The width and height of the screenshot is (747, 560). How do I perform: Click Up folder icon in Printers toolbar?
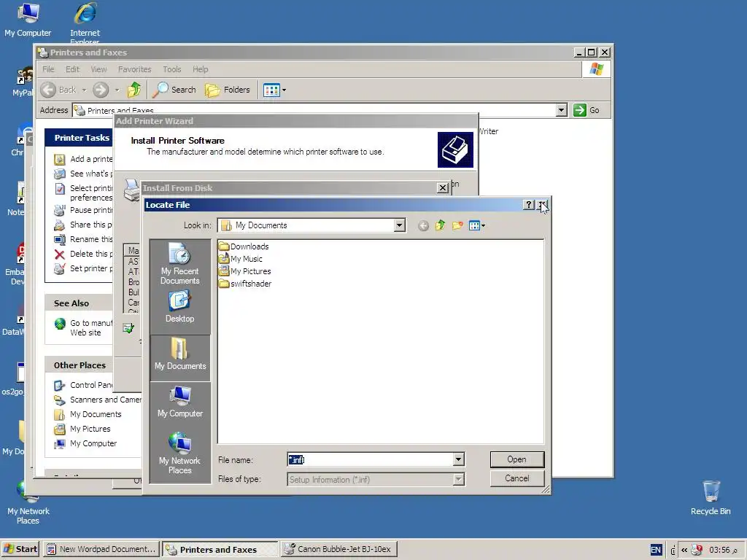[x=134, y=90]
